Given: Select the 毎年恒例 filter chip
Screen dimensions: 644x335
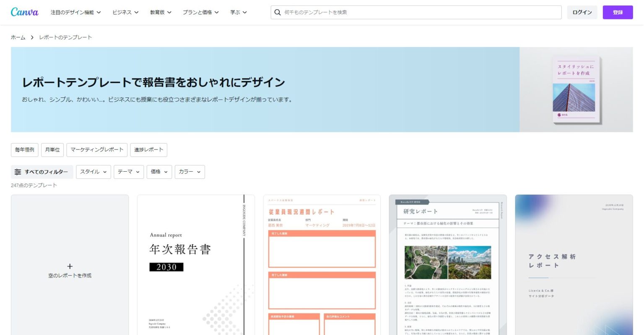Looking at the screenshot, I should tap(24, 150).
